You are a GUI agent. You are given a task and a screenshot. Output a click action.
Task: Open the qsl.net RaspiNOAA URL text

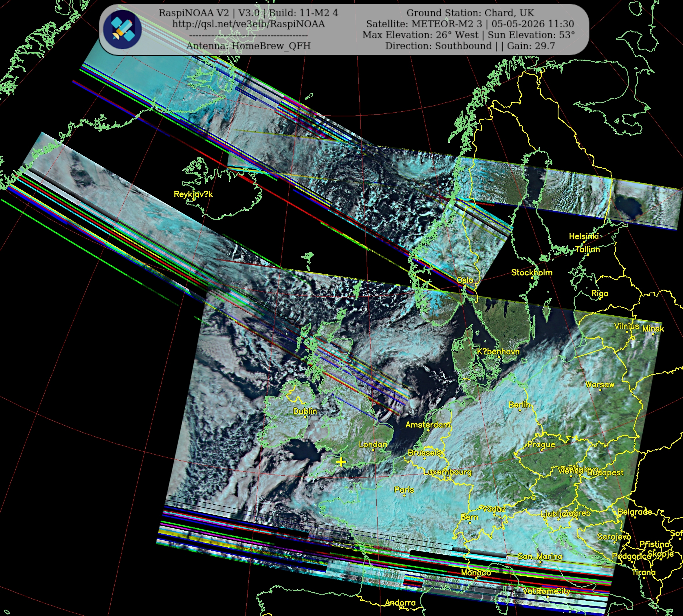click(248, 24)
